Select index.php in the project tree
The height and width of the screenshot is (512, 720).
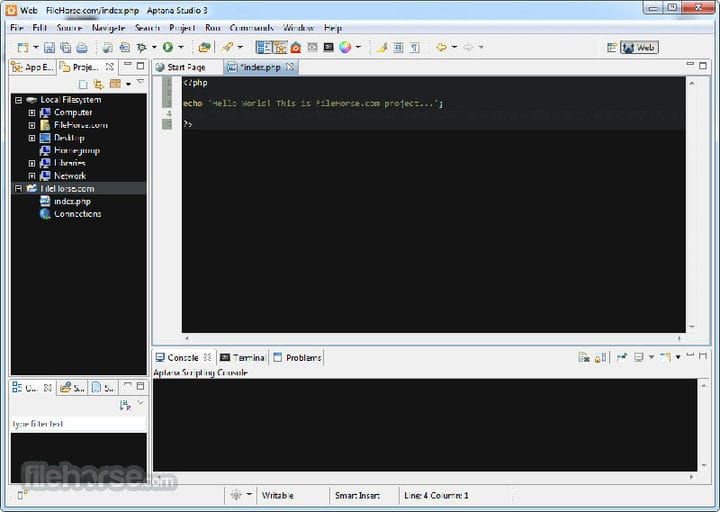[x=72, y=202]
